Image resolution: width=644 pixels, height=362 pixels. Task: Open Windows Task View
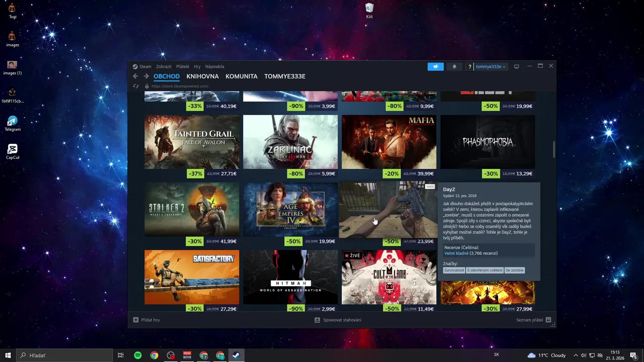pos(121,355)
